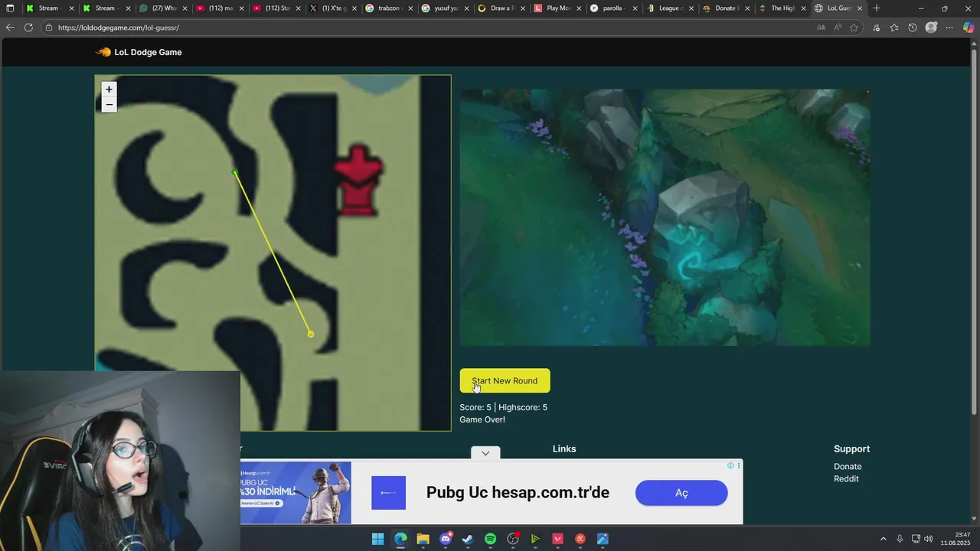Viewport: 980px width, 551px height.
Task: Open a new browser tab with plus
Action: tap(877, 8)
